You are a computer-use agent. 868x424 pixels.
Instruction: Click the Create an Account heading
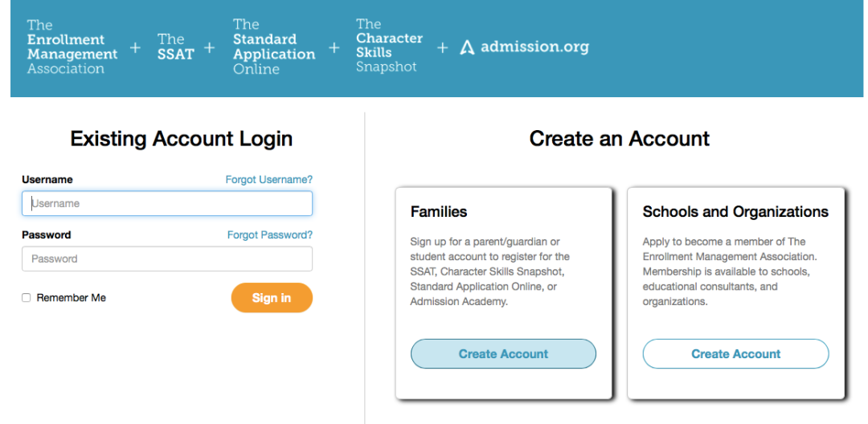[620, 138]
